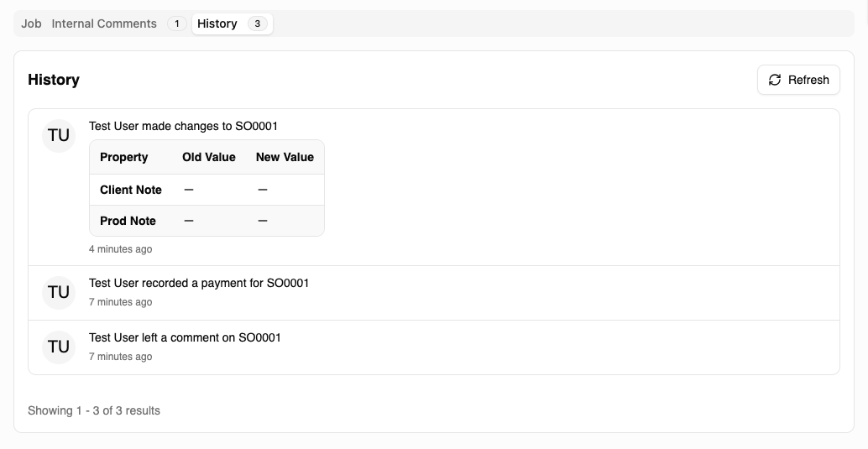Viewport: 868px width, 449px height.
Task: Click the History section heading
Action: click(54, 80)
